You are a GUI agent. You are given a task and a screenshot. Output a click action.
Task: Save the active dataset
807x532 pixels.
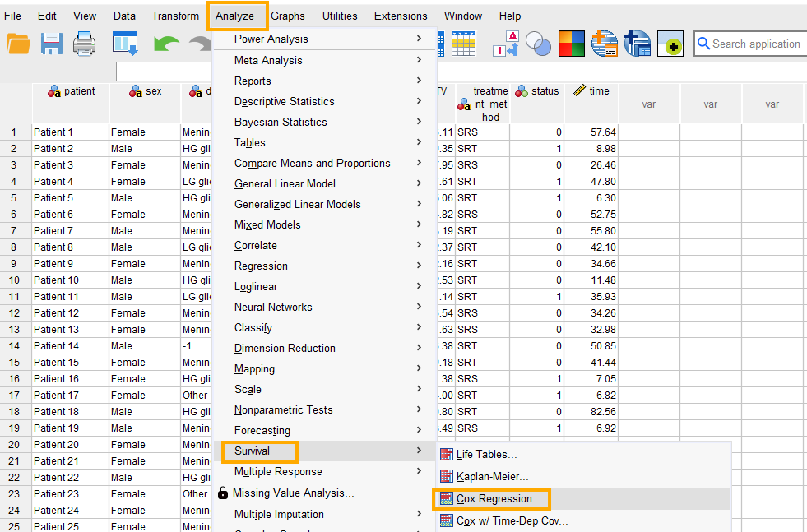[52, 44]
